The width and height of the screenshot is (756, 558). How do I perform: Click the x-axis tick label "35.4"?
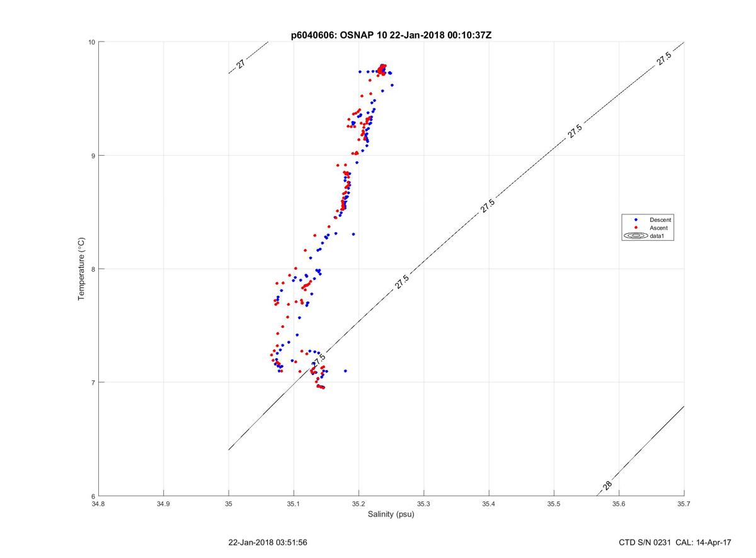489,503
